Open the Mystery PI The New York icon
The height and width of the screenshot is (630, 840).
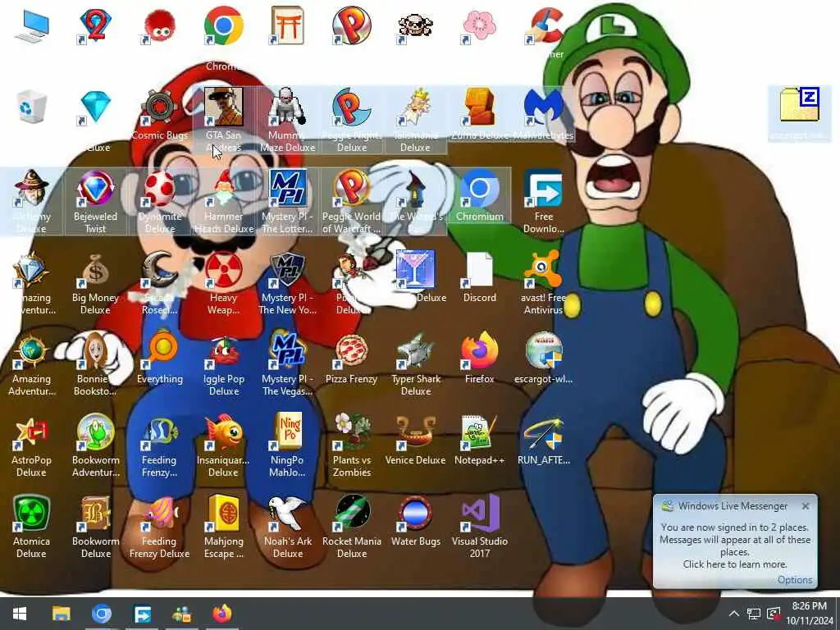click(287, 269)
